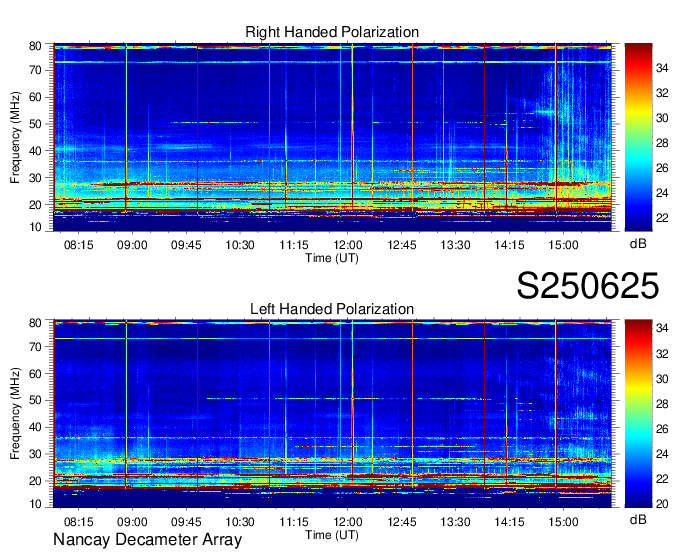This screenshot has height=552, width=680.
Task: Click the Right Handed Polarization spectrogram
Action: click(x=332, y=137)
